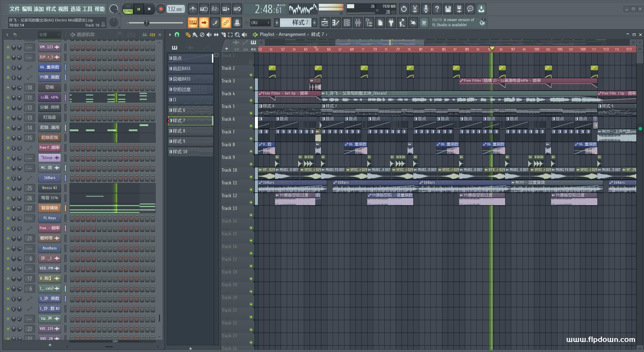
Task: Click the song position slider handle
Action: pyautogui.click(x=147, y=23)
